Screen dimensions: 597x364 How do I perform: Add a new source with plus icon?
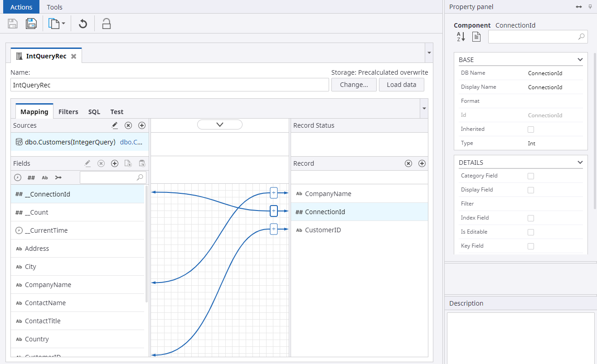coord(141,125)
